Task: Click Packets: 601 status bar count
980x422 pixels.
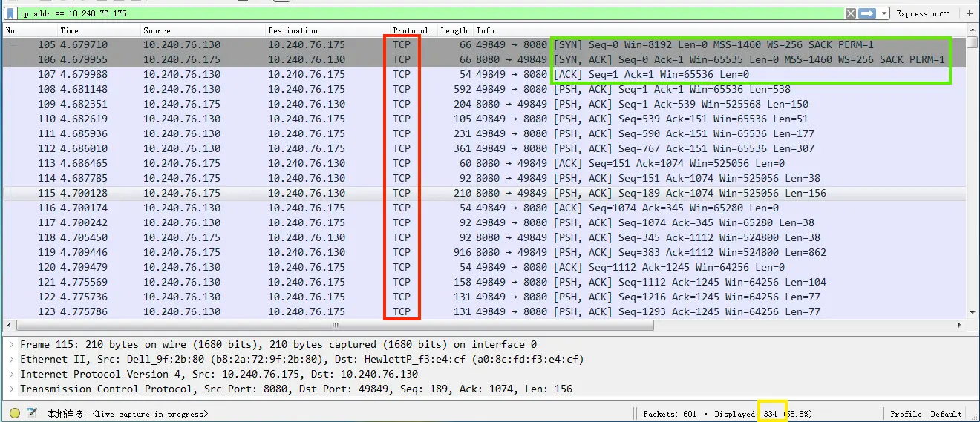Action: point(670,414)
